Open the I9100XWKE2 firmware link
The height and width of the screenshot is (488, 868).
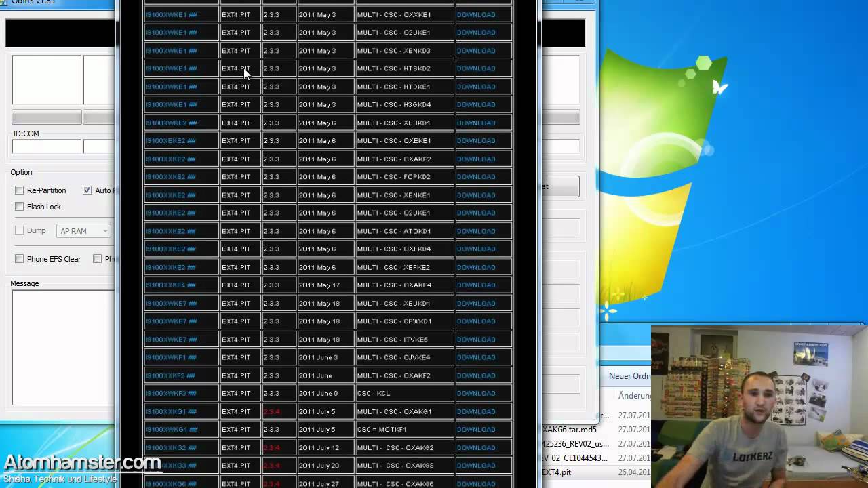tap(172, 123)
